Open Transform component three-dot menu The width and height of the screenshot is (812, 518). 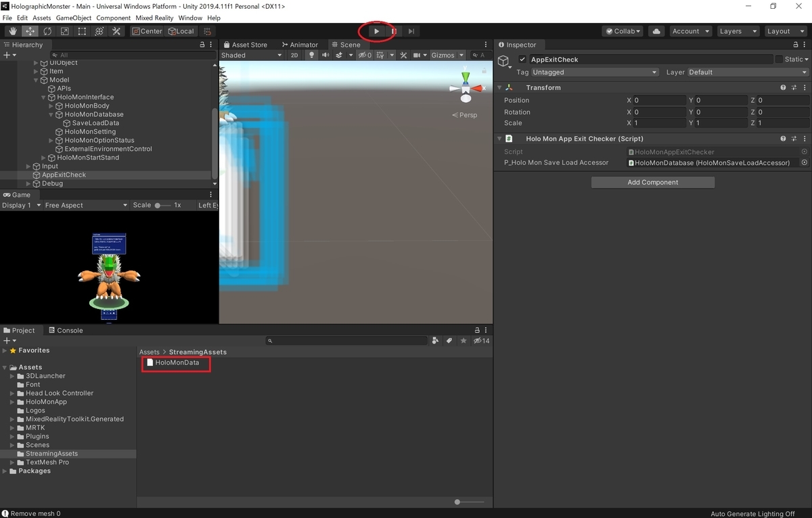[x=804, y=88]
